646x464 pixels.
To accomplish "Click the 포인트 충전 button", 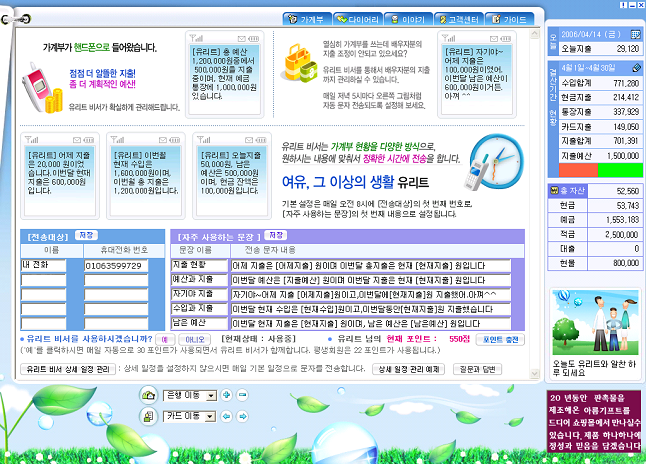I will (500, 340).
